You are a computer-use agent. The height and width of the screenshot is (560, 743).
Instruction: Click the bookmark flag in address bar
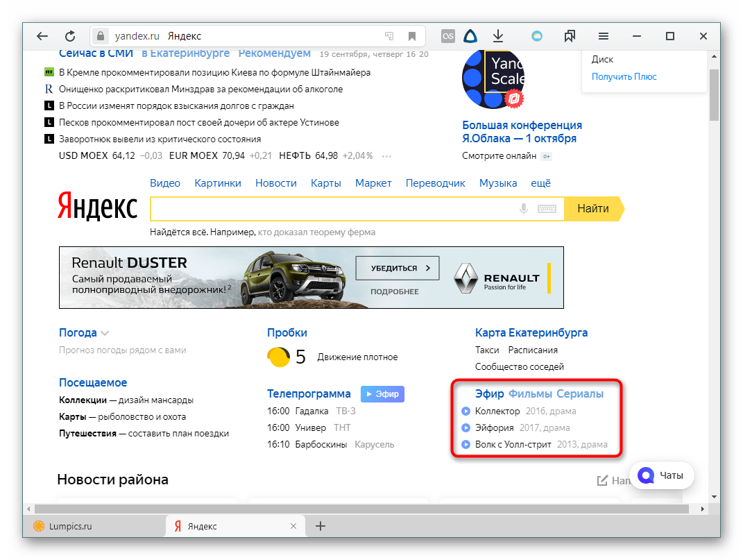(411, 36)
